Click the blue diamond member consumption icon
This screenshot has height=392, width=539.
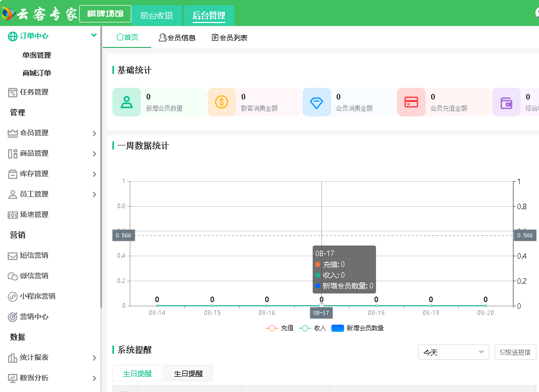point(316,102)
